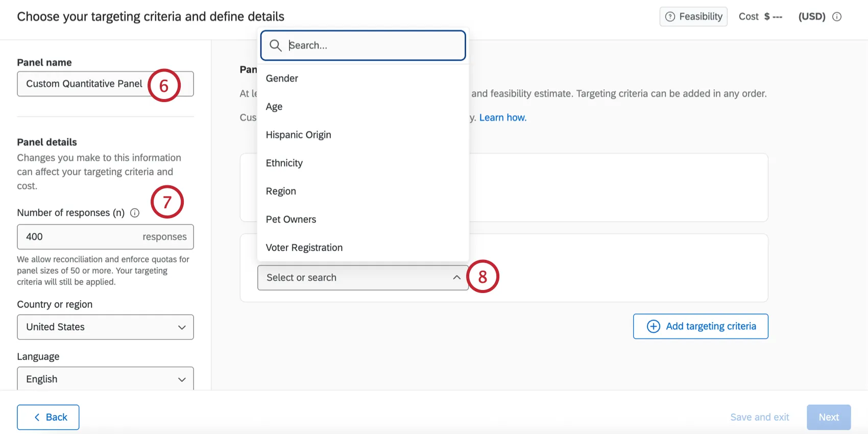
Task: Choose Region targeting option
Action: [281, 191]
